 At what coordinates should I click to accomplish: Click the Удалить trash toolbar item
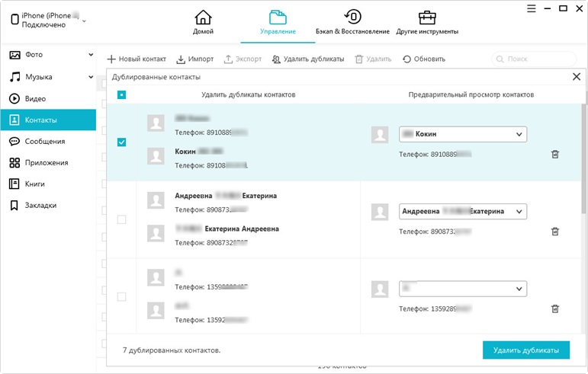(x=373, y=59)
